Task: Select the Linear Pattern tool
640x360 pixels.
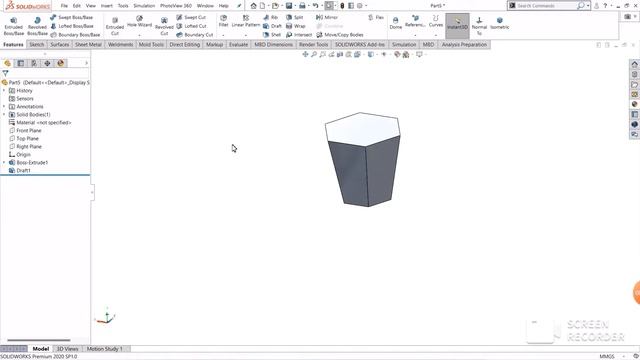Action: click(246, 21)
